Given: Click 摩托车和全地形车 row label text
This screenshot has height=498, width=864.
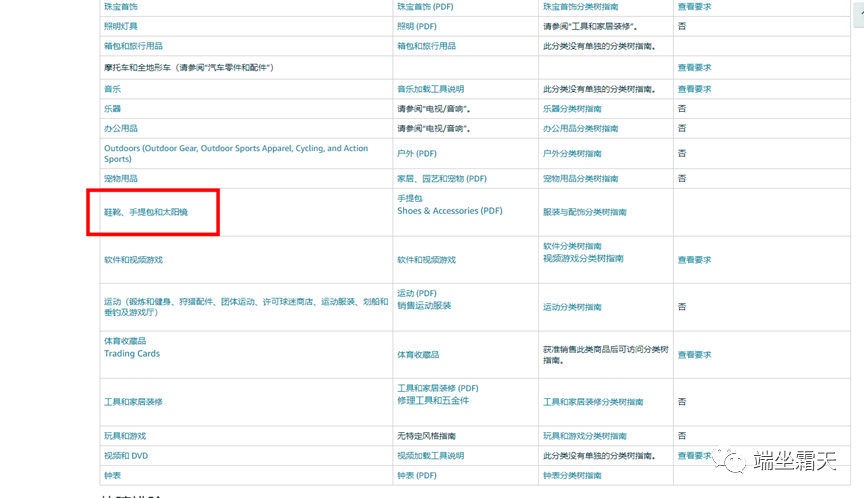Looking at the screenshot, I should click(x=188, y=67).
